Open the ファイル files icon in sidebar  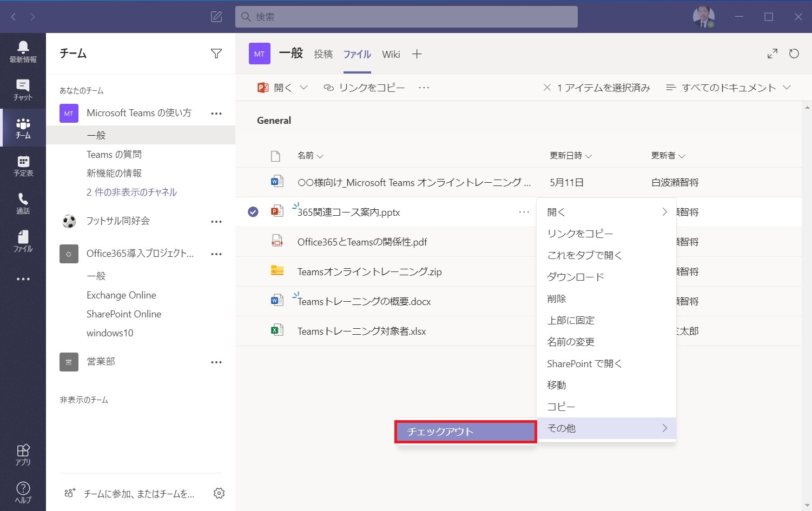point(23,241)
